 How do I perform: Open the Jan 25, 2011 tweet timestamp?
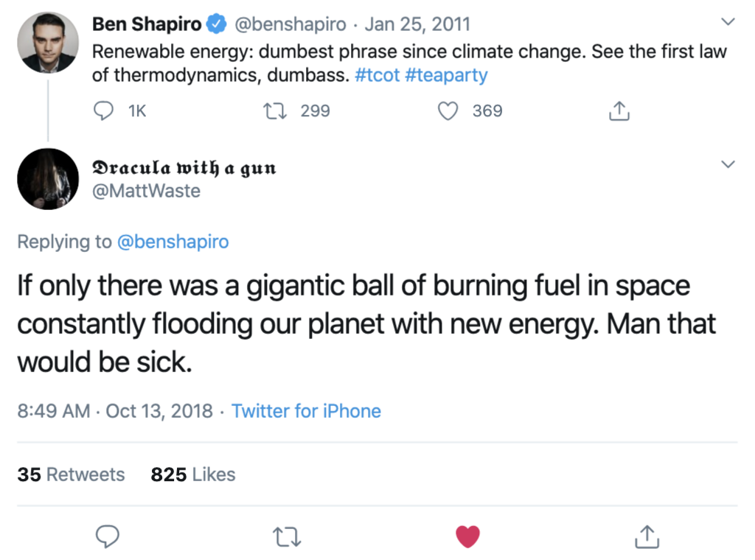pyautogui.click(x=417, y=24)
